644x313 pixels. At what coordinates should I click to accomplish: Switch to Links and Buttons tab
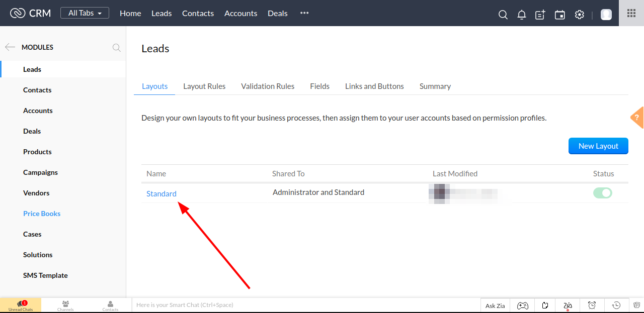(374, 86)
